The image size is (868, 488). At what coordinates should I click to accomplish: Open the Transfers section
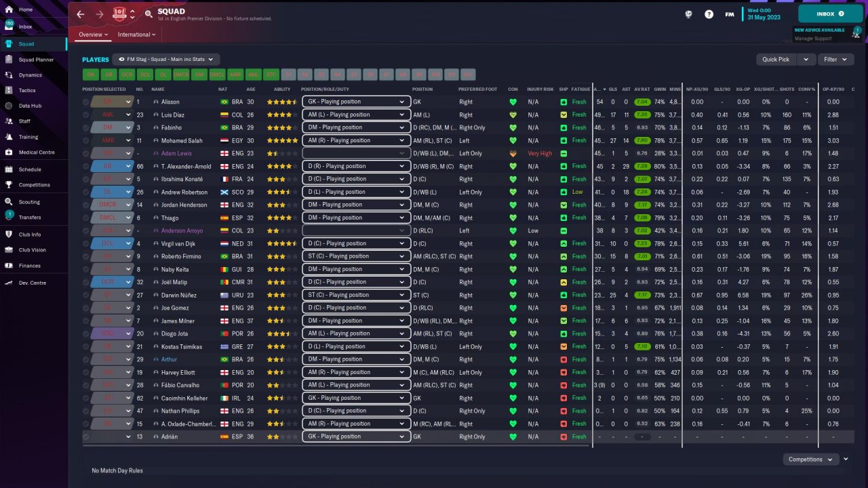coord(30,218)
